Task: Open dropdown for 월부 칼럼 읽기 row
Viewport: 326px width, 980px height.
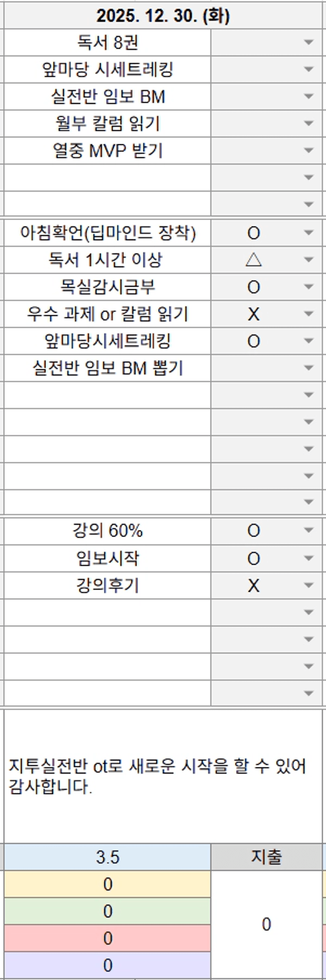Action: pos(309,124)
